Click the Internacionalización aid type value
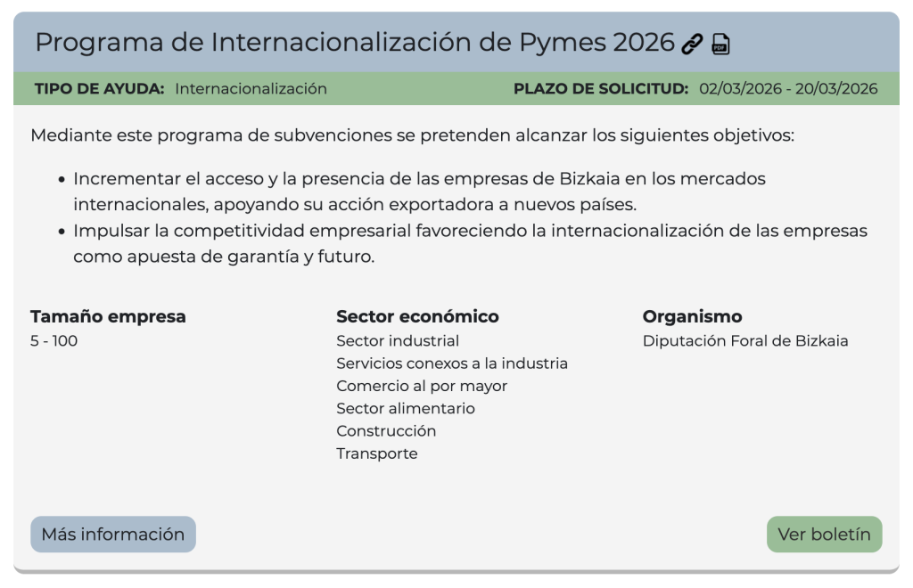913x588 pixels. 251,88
